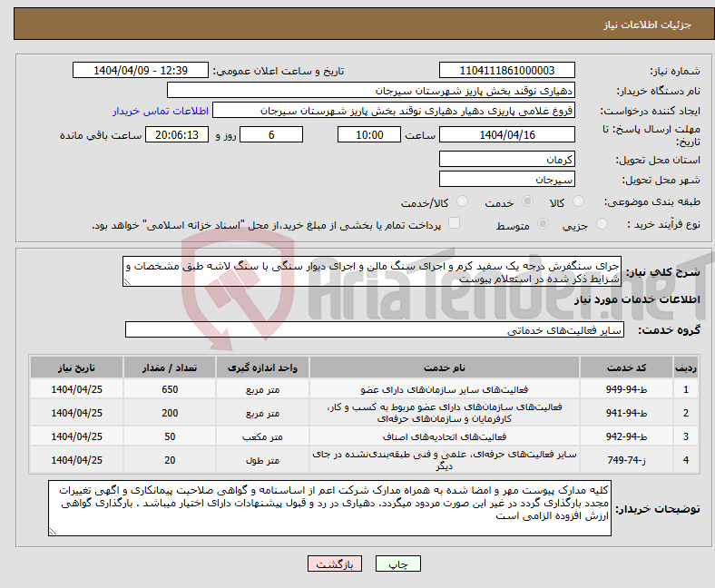Open the اطلاعات تماس خریدار link
Screen dimensions: 715x588
[x=161, y=111]
